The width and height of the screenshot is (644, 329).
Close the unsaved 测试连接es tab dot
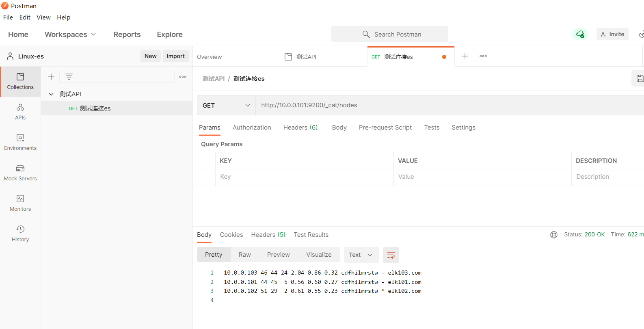(x=444, y=57)
